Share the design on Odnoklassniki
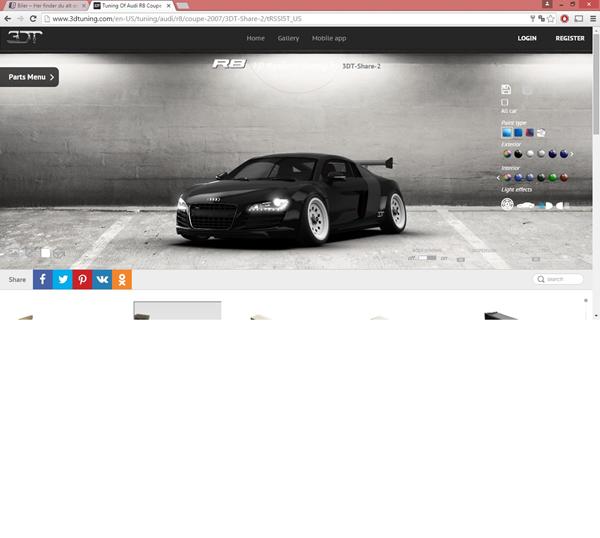Image resolution: width=600 pixels, height=538 pixels. pos(122,279)
